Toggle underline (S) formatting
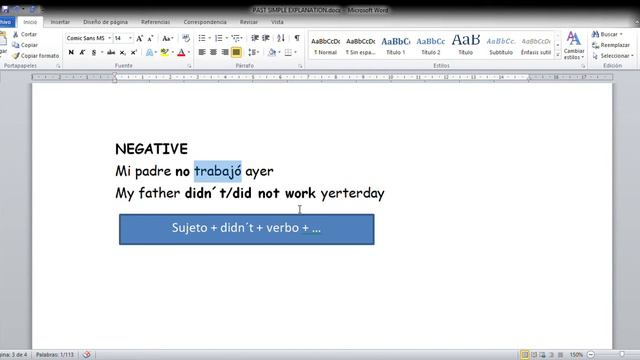Image resolution: width=640 pixels, height=360 pixels. 93,52
